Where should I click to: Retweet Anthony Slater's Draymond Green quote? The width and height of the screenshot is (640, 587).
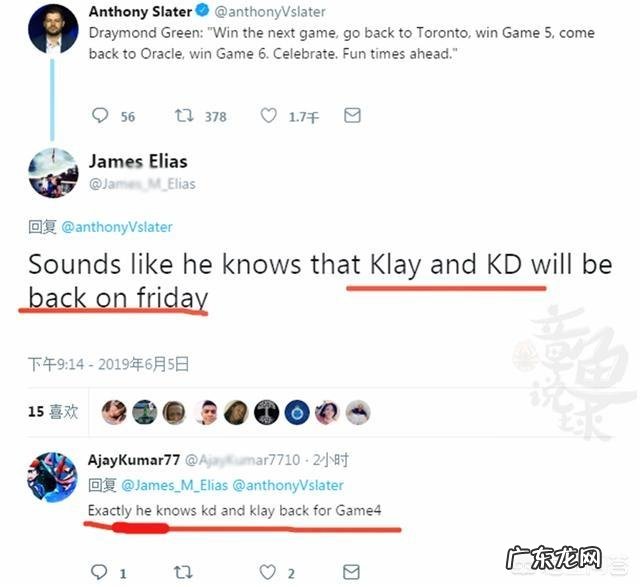pos(184,116)
